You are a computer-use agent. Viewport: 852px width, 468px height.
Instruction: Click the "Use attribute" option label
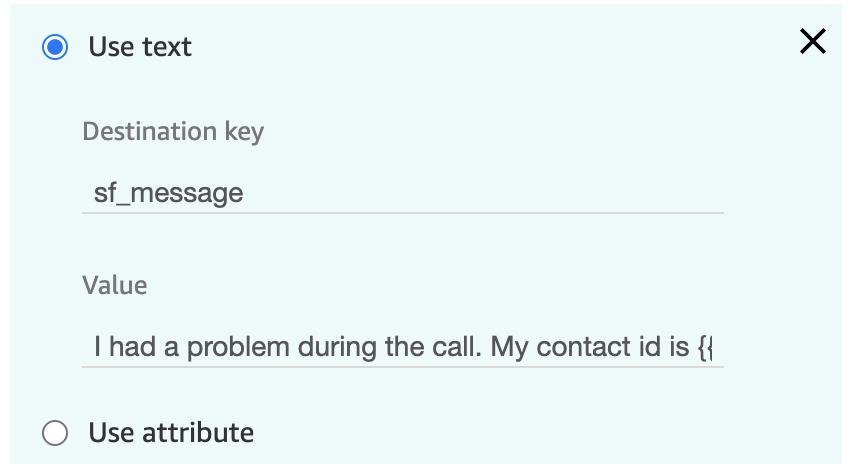coord(171,433)
